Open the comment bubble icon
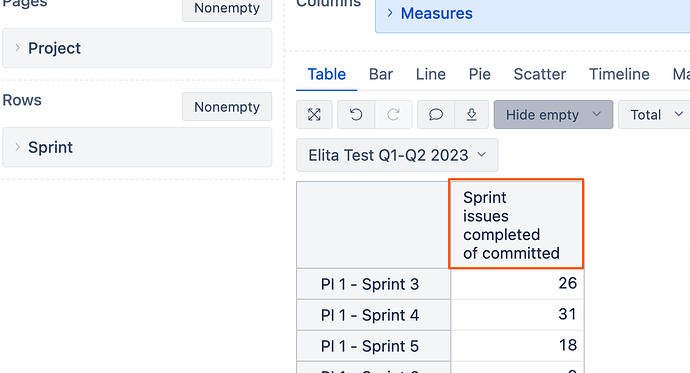690x373 pixels. click(436, 115)
